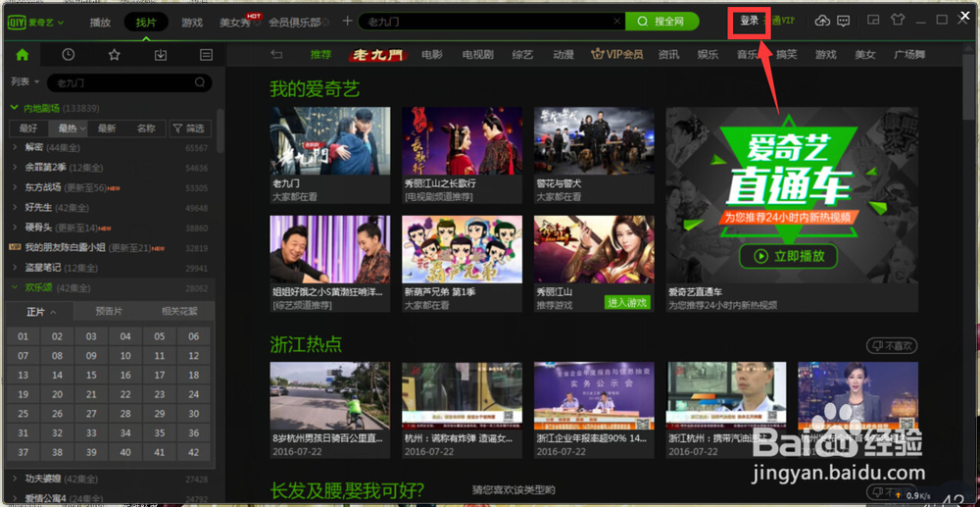Open the 美女秀 tab
980x507 pixels.
pyautogui.click(x=234, y=23)
